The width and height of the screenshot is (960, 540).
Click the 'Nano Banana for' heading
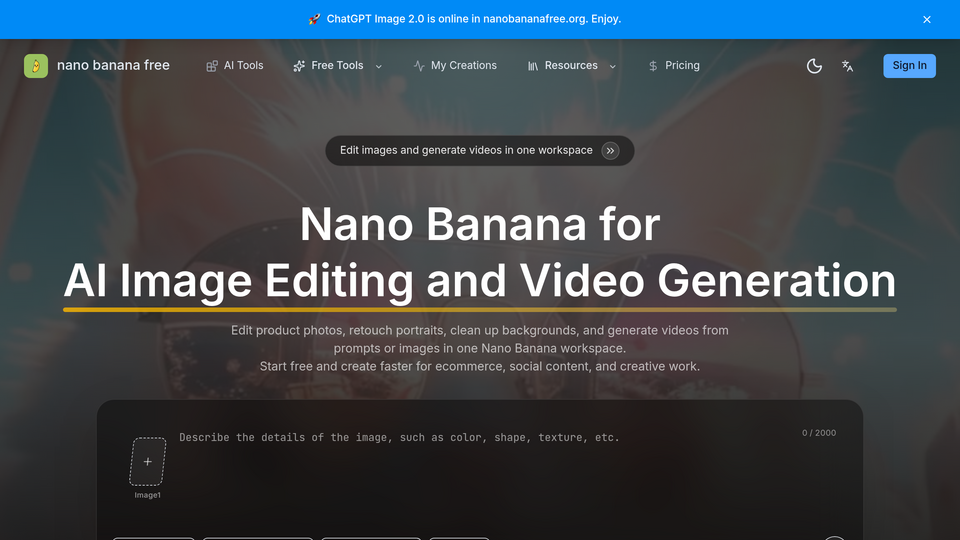pos(480,224)
